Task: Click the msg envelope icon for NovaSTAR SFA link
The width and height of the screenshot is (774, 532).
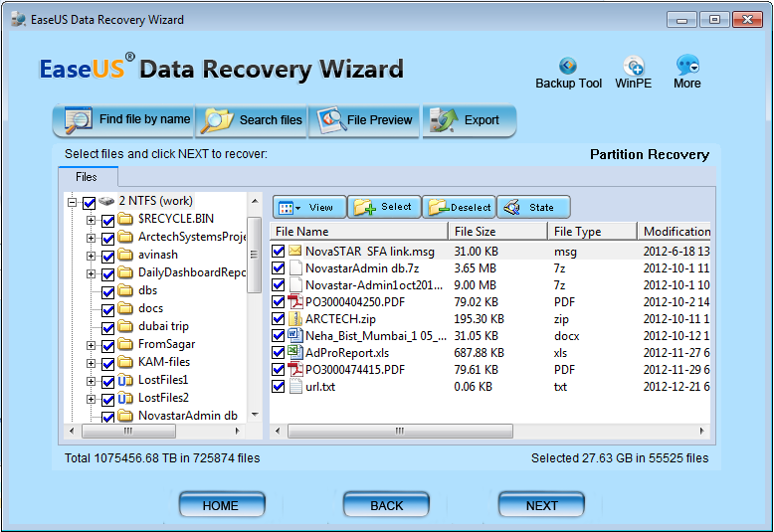Action: click(x=295, y=251)
